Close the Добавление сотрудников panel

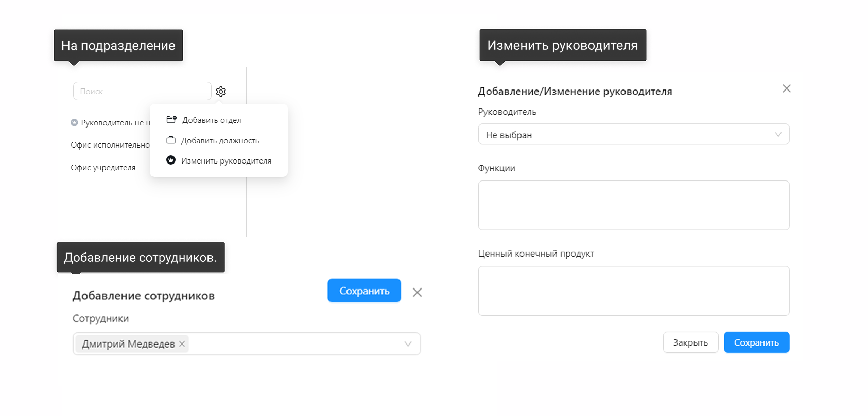(418, 292)
